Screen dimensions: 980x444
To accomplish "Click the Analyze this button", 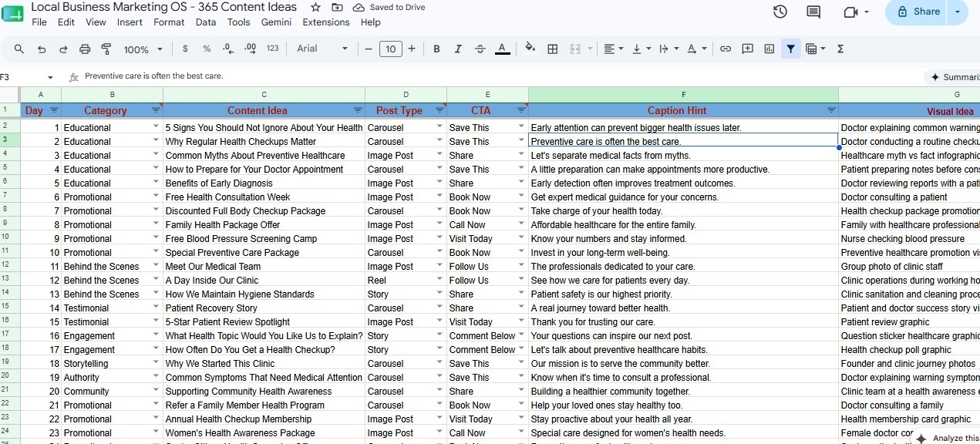I will [x=947, y=437].
